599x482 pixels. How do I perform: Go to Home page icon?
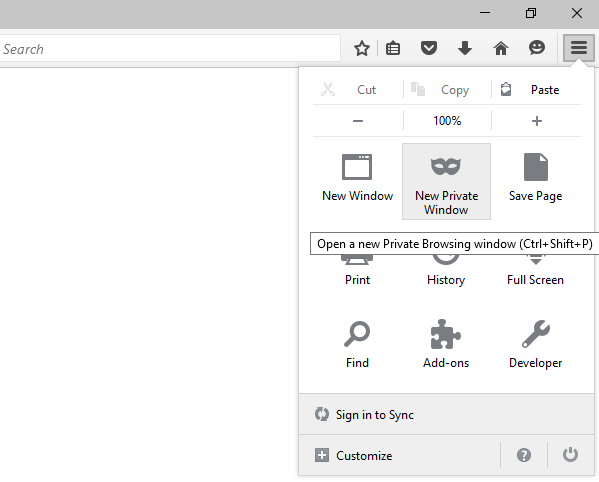point(501,49)
